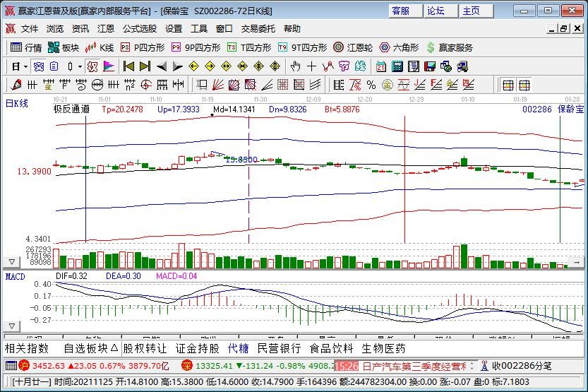Open the candlestick style dropdown arrow

coord(80,67)
